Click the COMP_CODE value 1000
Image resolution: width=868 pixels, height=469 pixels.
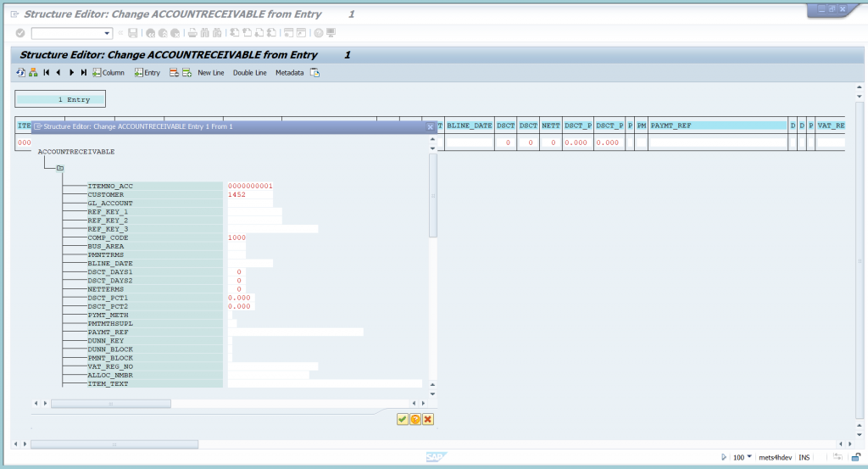[237, 237]
